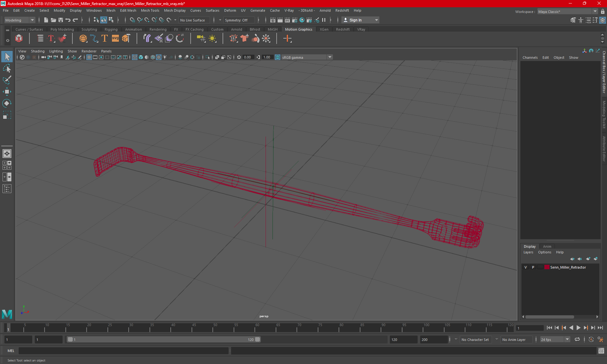
Task: Open the Mesh Tools menu
Action: [x=150, y=10]
